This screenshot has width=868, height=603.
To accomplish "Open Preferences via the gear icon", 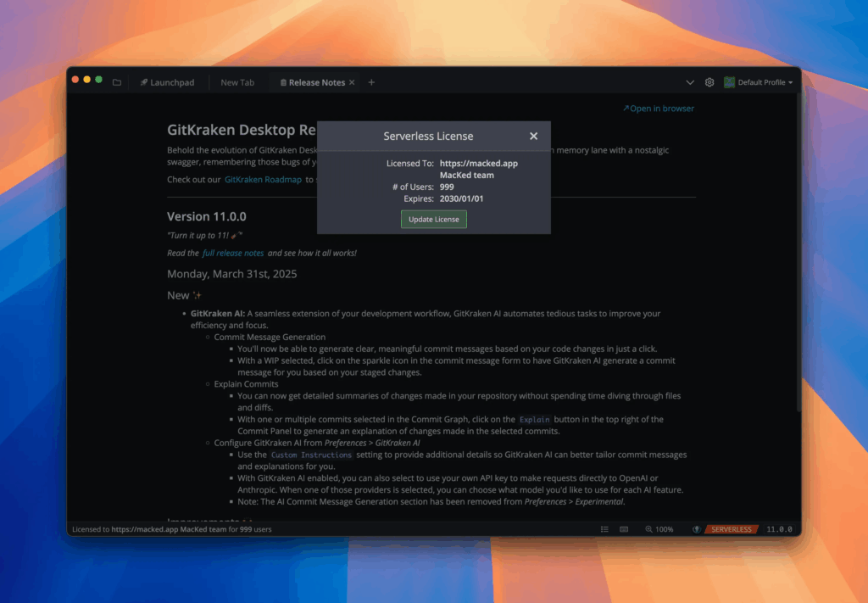I will [709, 82].
